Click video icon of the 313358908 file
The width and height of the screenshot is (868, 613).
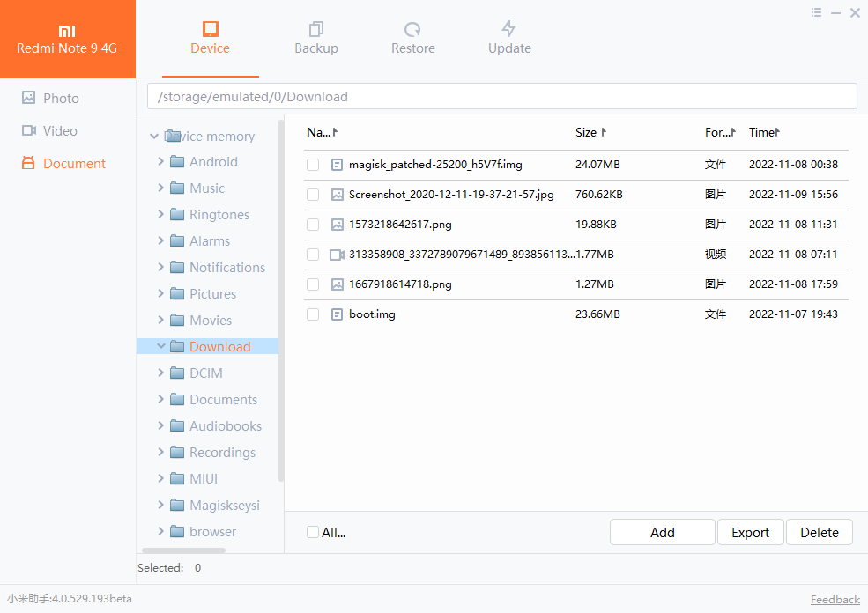(x=338, y=255)
